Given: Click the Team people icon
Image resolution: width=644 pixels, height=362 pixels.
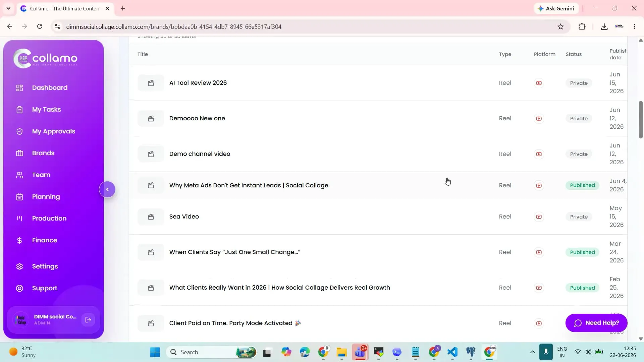Looking at the screenshot, I should [x=19, y=175].
